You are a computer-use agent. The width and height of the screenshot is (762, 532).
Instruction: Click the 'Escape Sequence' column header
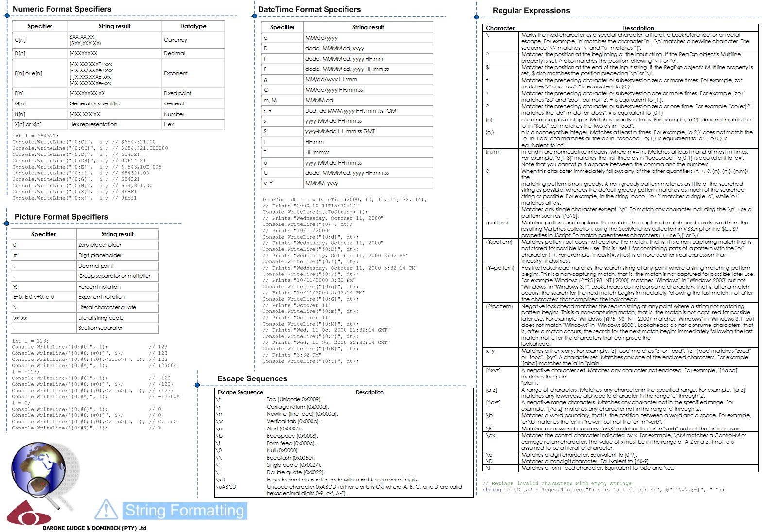(241, 392)
